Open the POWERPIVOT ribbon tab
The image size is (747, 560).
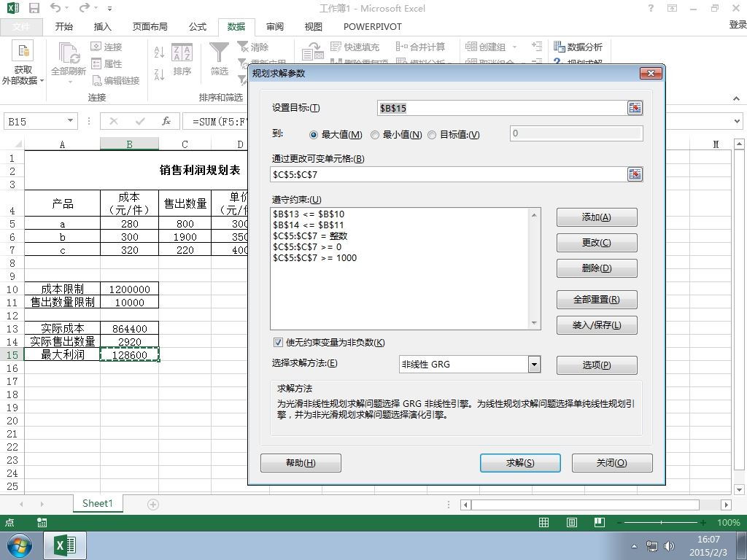pyautogui.click(x=372, y=27)
